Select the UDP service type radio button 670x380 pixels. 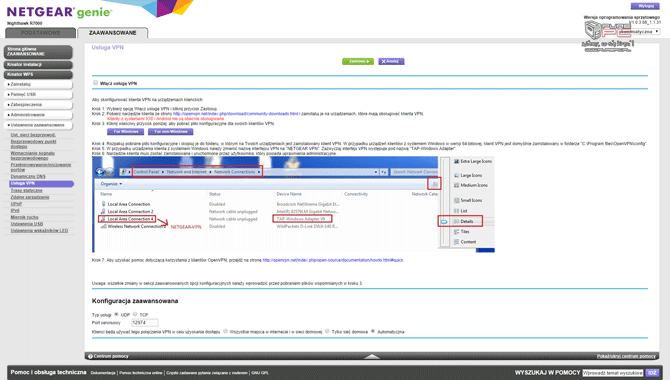(116, 314)
